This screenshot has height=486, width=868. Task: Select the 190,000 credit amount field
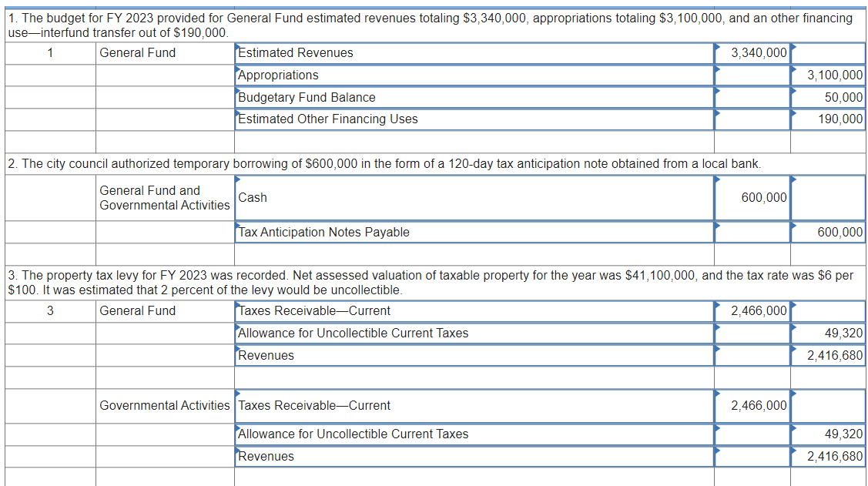pyautogui.click(x=827, y=119)
